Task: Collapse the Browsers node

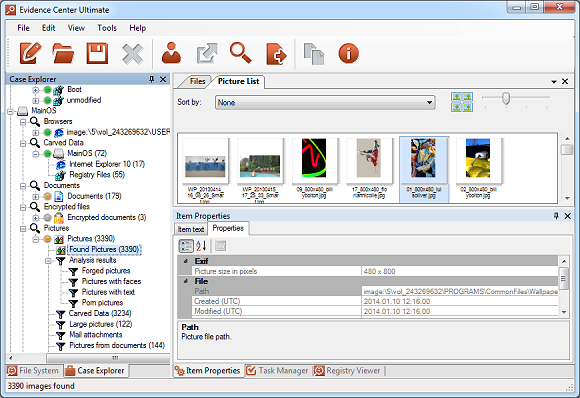Action: [23, 122]
